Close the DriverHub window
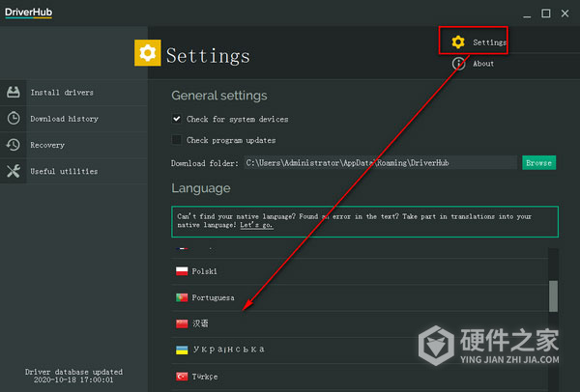This screenshot has width=580, height=392. click(565, 14)
